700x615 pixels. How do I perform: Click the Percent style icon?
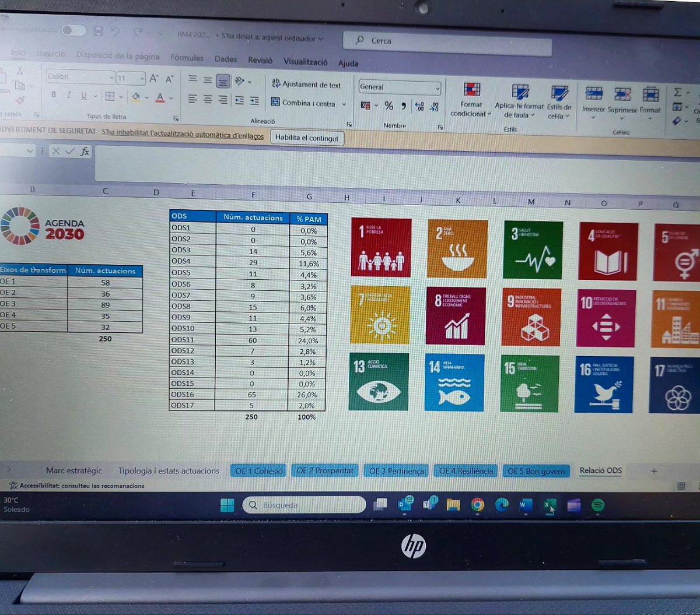pyautogui.click(x=388, y=106)
